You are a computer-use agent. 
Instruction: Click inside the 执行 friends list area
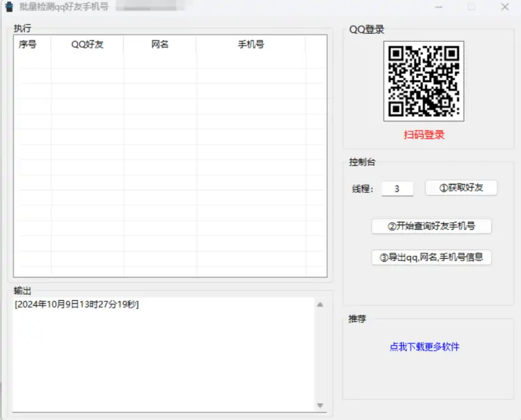(x=163, y=163)
